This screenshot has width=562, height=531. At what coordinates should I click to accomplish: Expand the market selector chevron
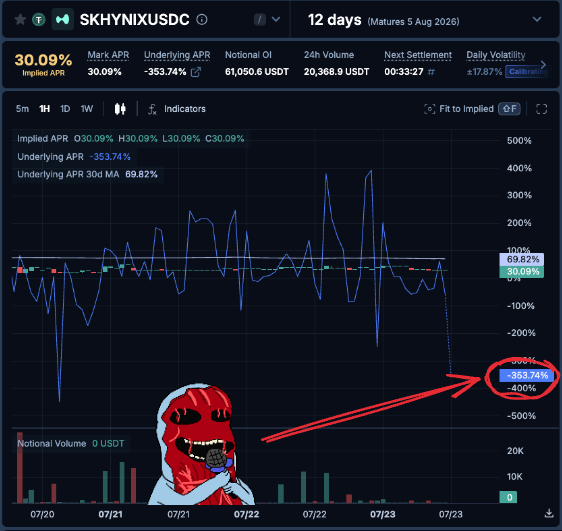[x=276, y=19]
